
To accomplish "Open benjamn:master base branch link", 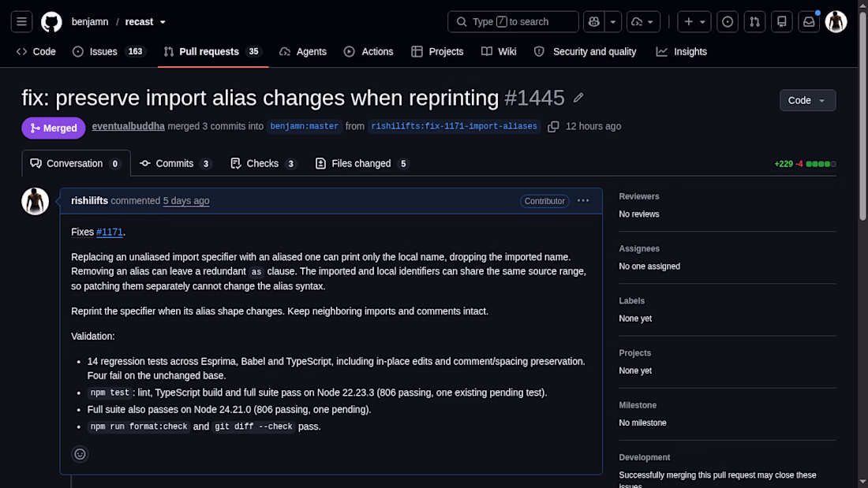I will [x=305, y=127].
